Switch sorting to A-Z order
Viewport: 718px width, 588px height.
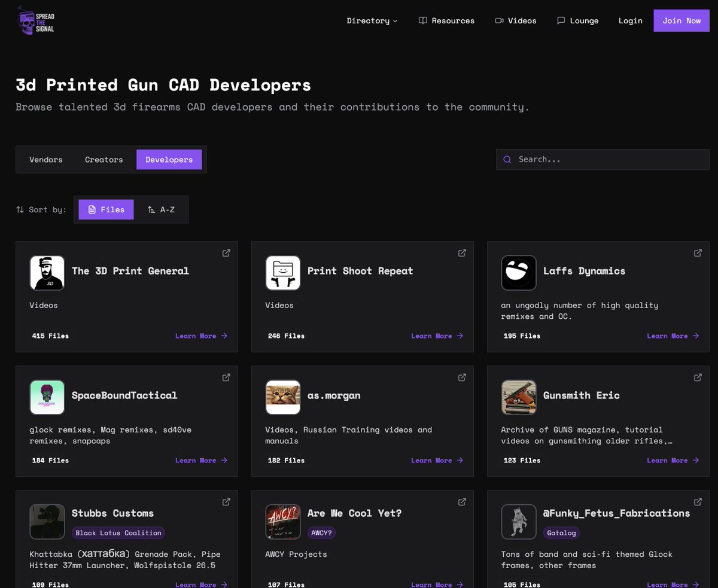click(160, 209)
